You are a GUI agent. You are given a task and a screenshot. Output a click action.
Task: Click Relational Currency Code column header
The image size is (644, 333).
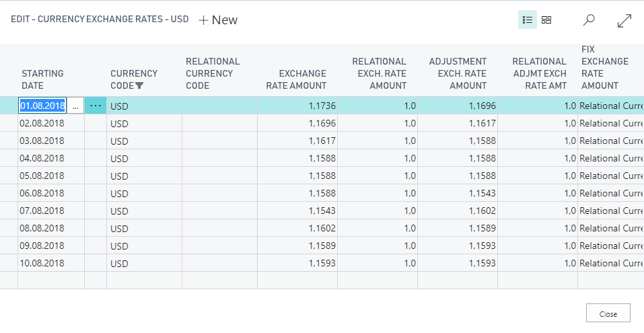pyautogui.click(x=213, y=73)
